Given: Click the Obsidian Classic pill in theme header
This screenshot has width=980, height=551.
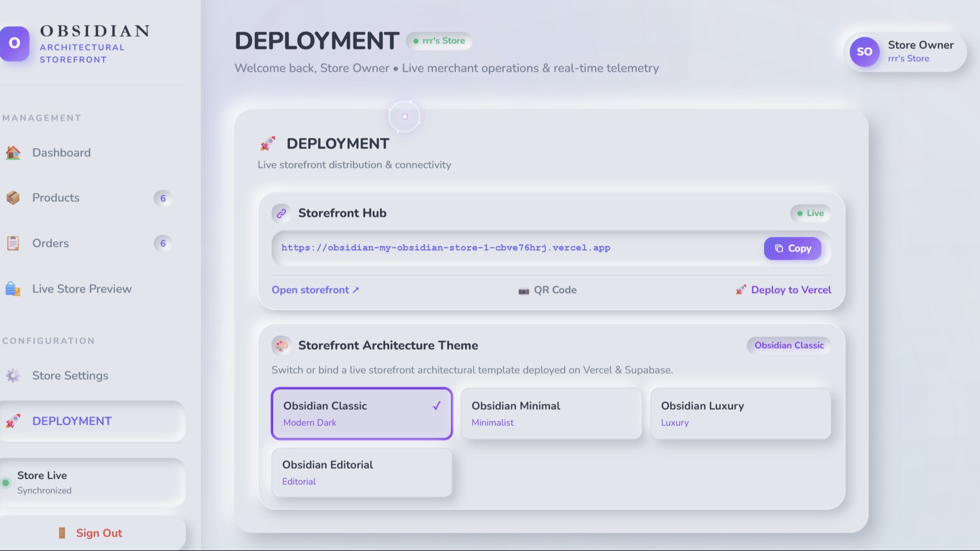Looking at the screenshot, I should pyautogui.click(x=789, y=345).
